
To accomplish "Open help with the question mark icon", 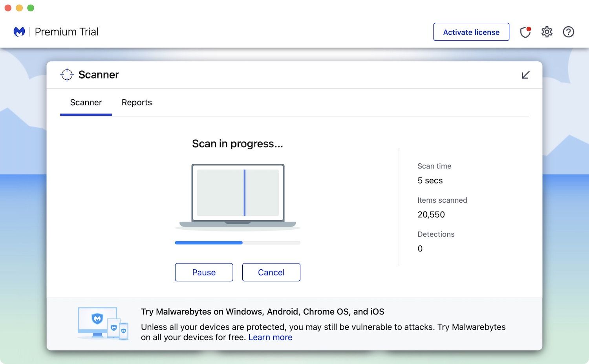I will 568,32.
